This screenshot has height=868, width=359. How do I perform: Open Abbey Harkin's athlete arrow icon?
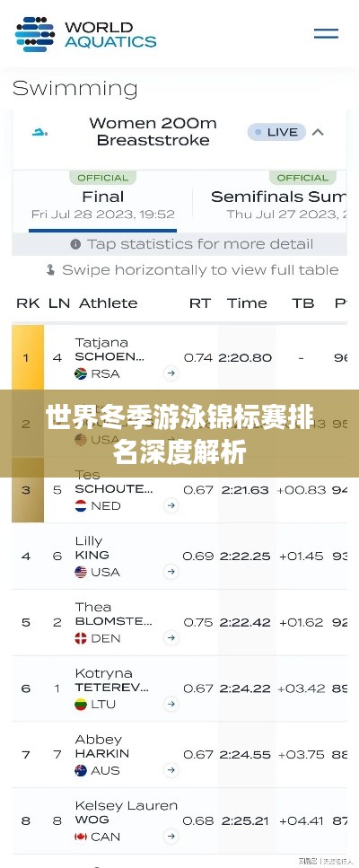pos(171,770)
